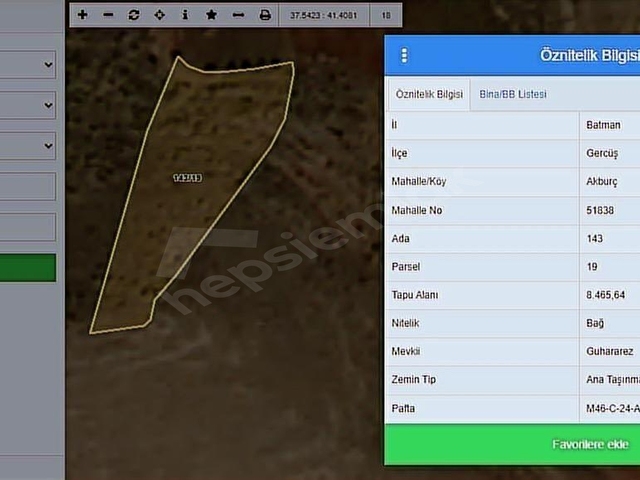Viewport: 640px width, 480px height.
Task: Select the info query tool
Action: pos(185,15)
